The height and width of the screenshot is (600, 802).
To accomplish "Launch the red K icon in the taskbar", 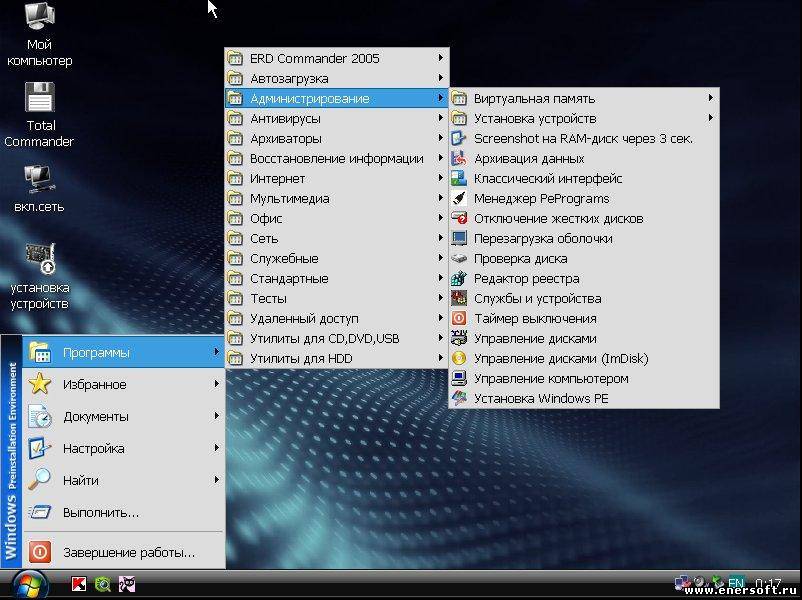I will click(x=79, y=584).
